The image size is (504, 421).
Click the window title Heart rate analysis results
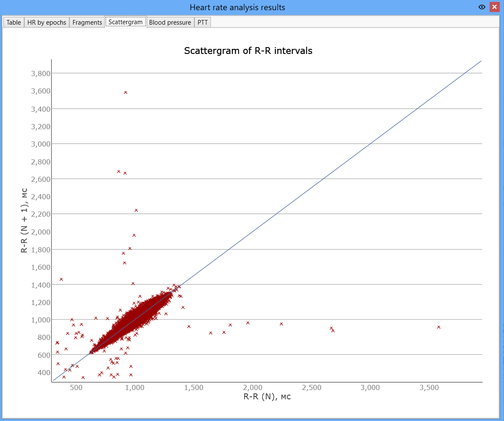pyautogui.click(x=237, y=7)
